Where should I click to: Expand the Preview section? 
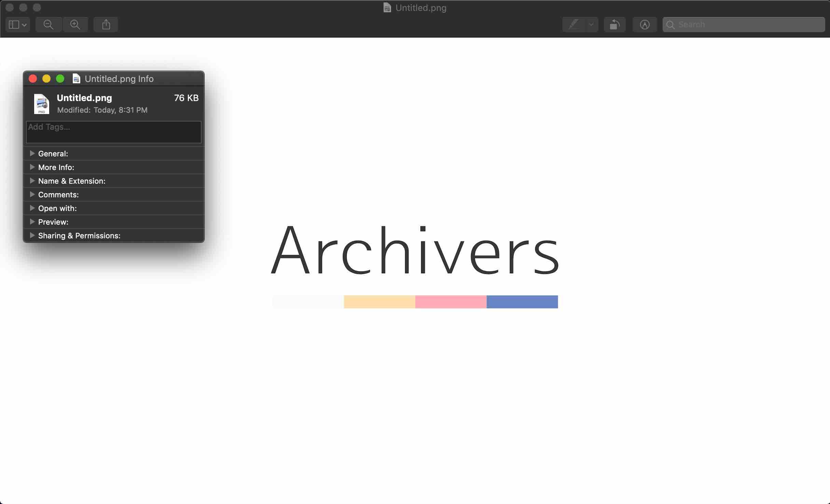(32, 222)
